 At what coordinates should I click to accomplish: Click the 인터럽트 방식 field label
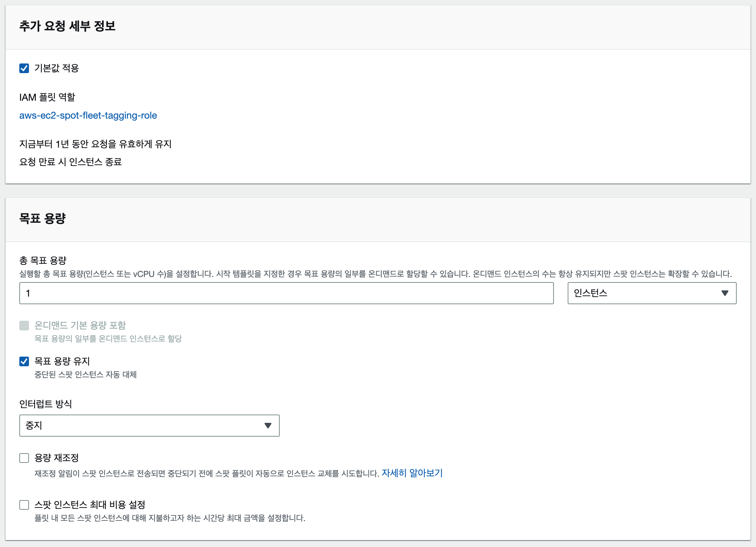point(46,404)
